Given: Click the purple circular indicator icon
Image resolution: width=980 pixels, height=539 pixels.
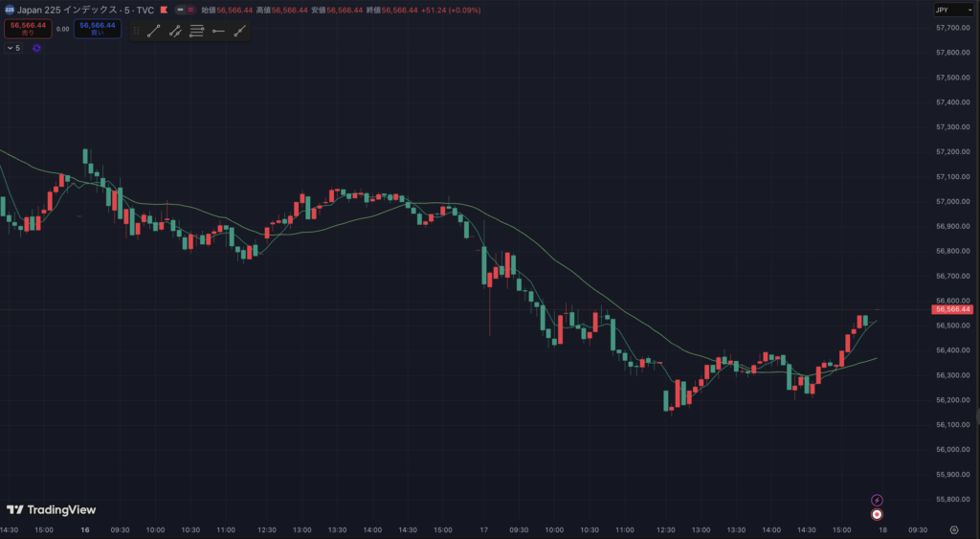Looking at the screenshot, I should (36, 48).
